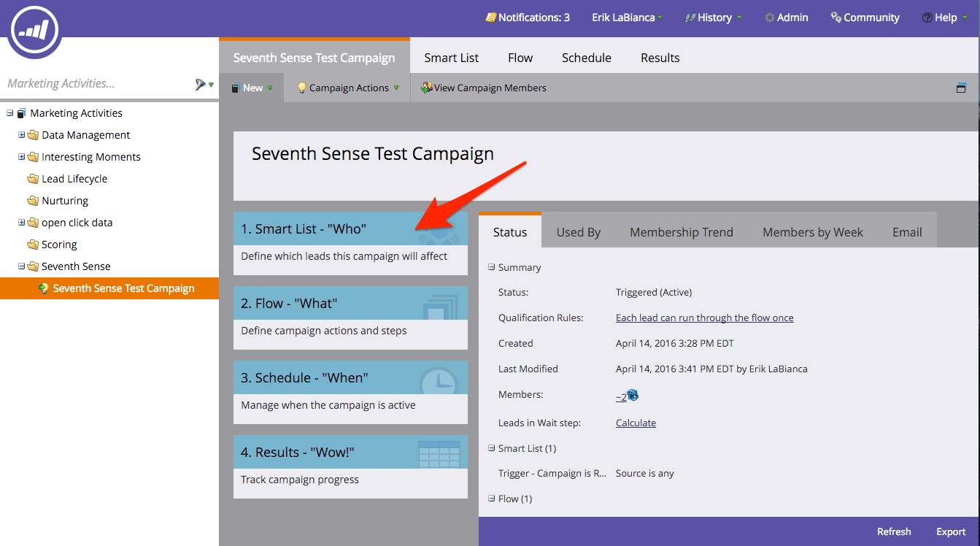Collapse the Smart List (1) section

492,449
